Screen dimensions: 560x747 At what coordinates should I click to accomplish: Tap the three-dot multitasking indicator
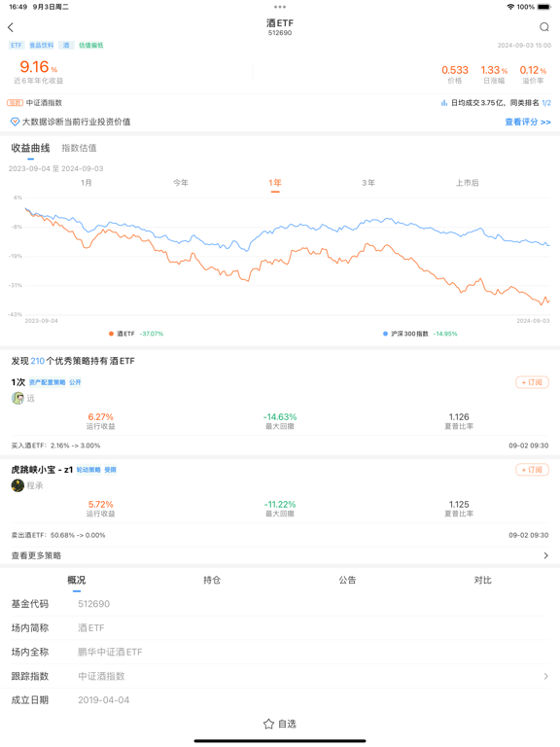[x=280, y=7]
